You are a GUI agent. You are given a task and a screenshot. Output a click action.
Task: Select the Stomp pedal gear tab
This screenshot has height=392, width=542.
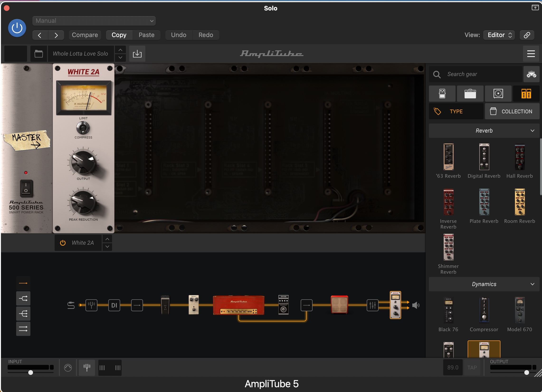[442, 93]
